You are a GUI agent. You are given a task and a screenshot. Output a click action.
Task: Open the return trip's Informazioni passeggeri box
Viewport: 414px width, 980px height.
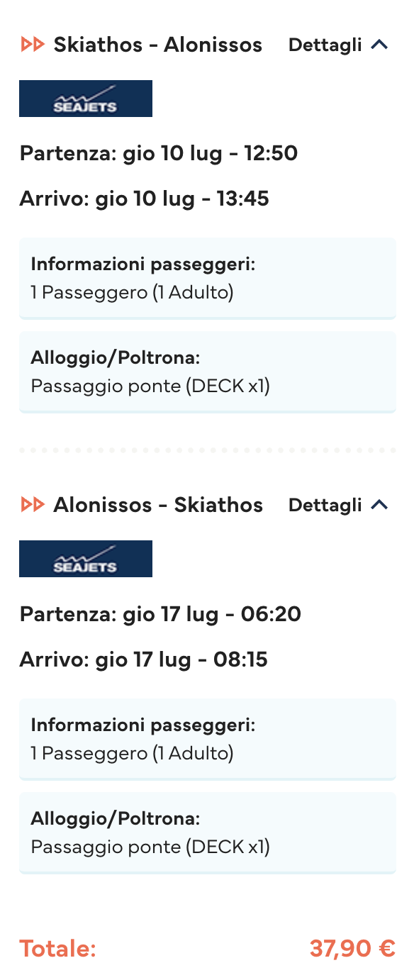click(207, 740)
